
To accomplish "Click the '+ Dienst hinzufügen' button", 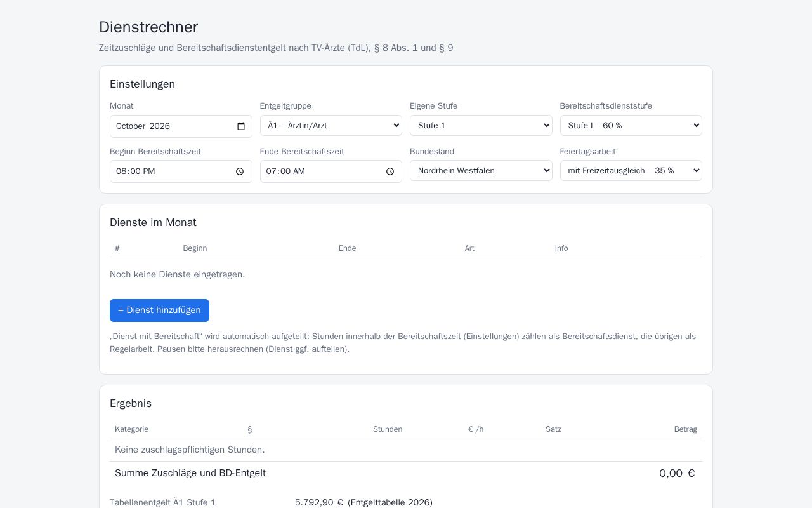I will 159,311.
